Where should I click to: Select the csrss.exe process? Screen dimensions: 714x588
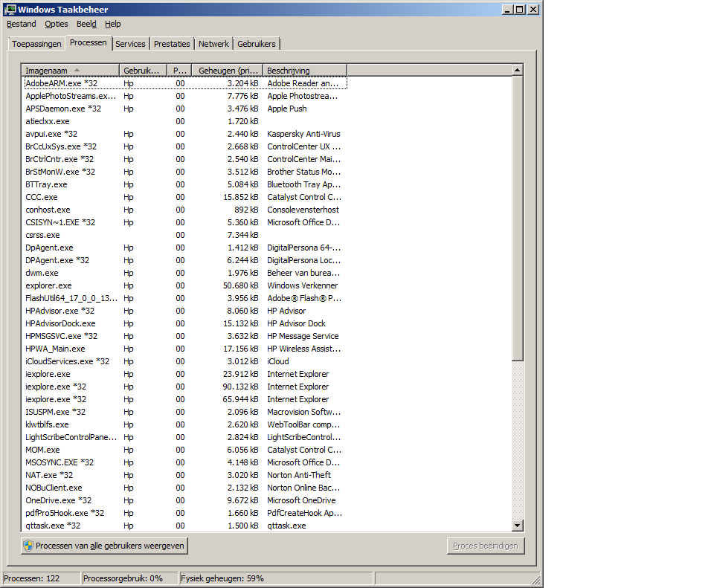point(185,235)
